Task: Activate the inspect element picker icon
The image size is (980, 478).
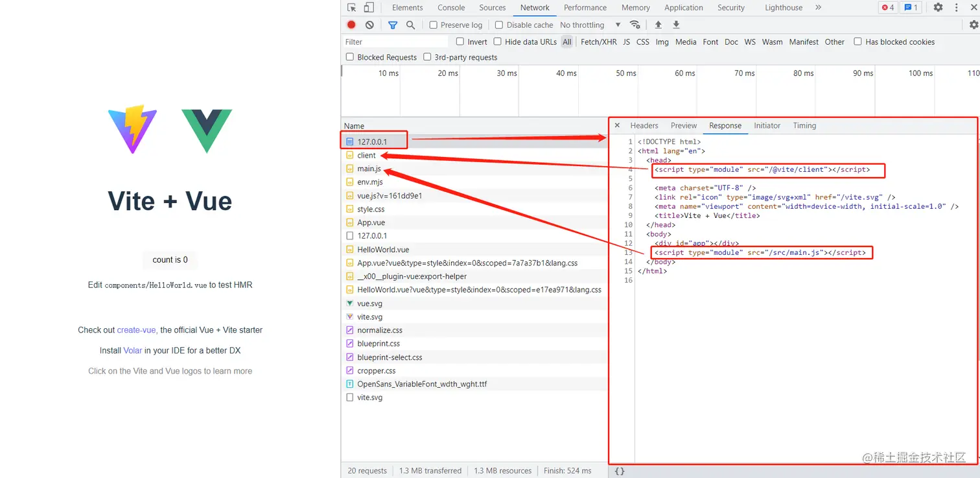Action: [352, 8]
